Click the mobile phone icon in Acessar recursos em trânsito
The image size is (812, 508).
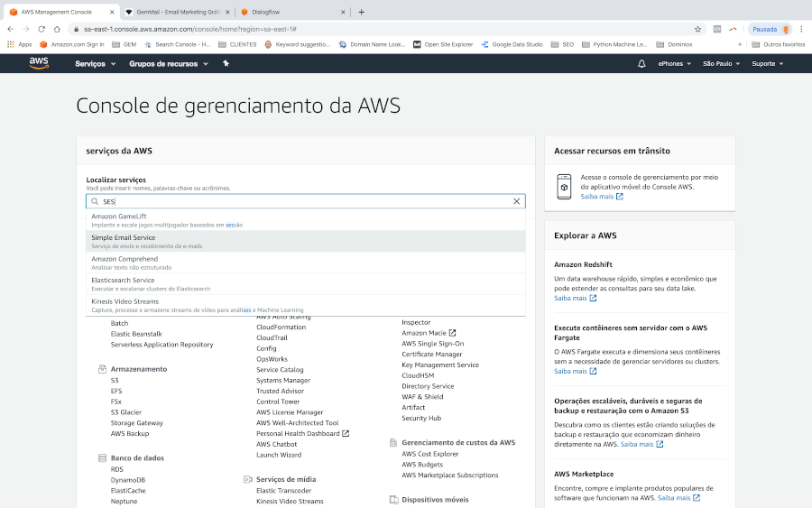(564, 187)
